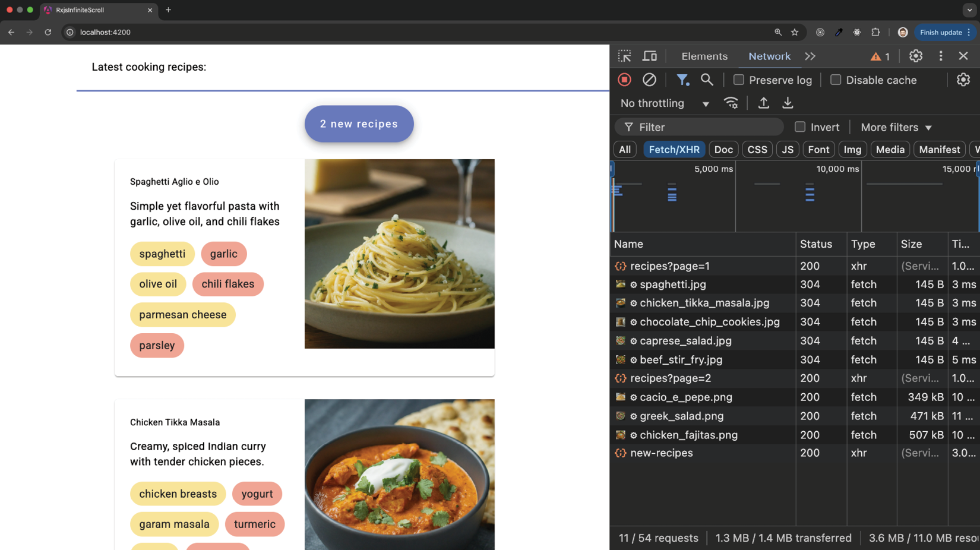Sort by the Name column header
Image resolution: width=980 pixels, height=550 pixels.
[x=703, y=244]
